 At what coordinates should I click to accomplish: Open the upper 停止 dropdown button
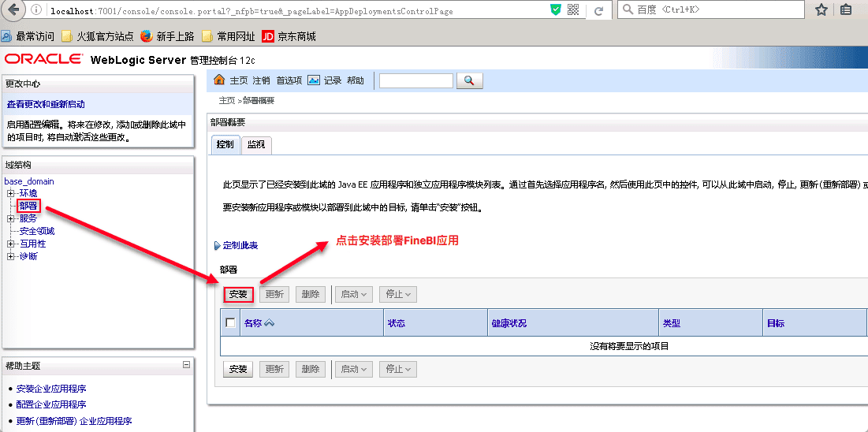398,295
